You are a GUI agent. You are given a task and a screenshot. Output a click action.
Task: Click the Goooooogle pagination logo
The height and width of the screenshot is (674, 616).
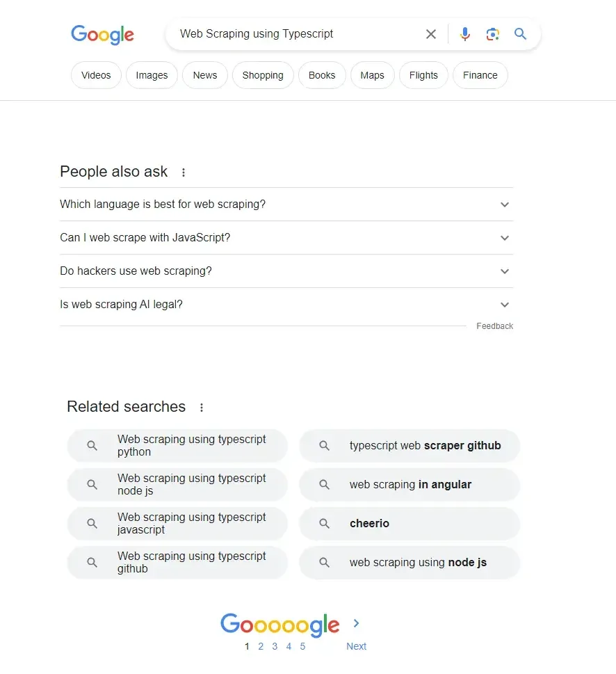pos(279,624)
